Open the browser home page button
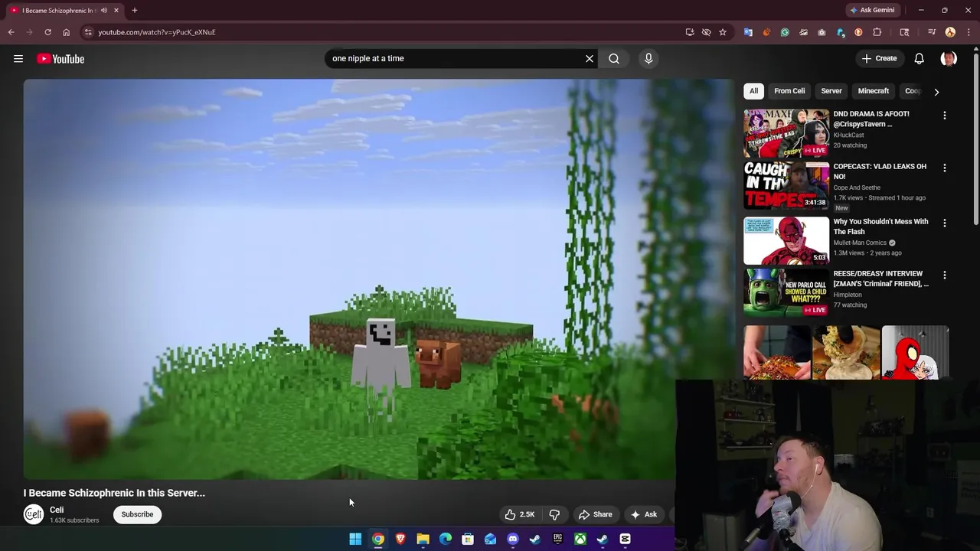Screen dimensions: 980x551 click(66, 32)
